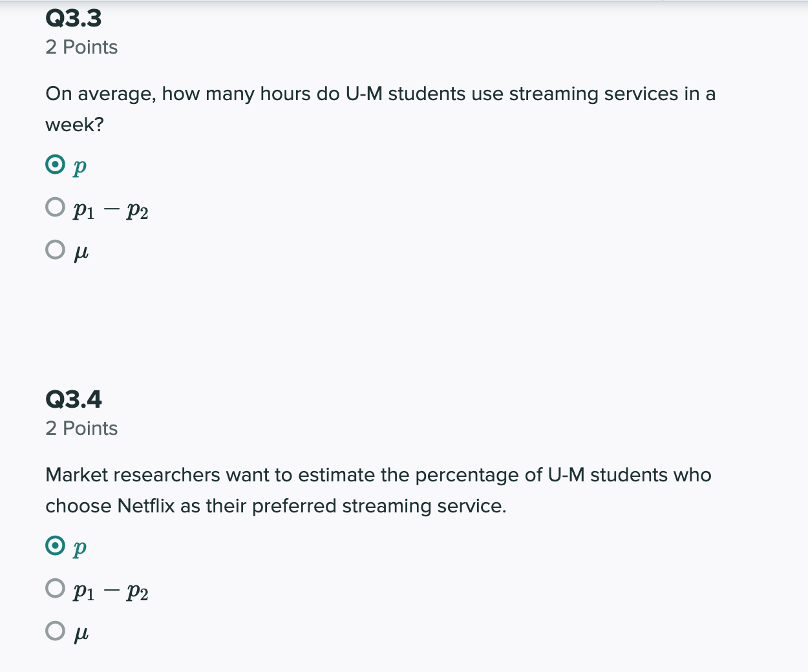This screenshot has height=672, width=808.
Task: Click the Q3.4 question heading
Action: tap(74, 399)
